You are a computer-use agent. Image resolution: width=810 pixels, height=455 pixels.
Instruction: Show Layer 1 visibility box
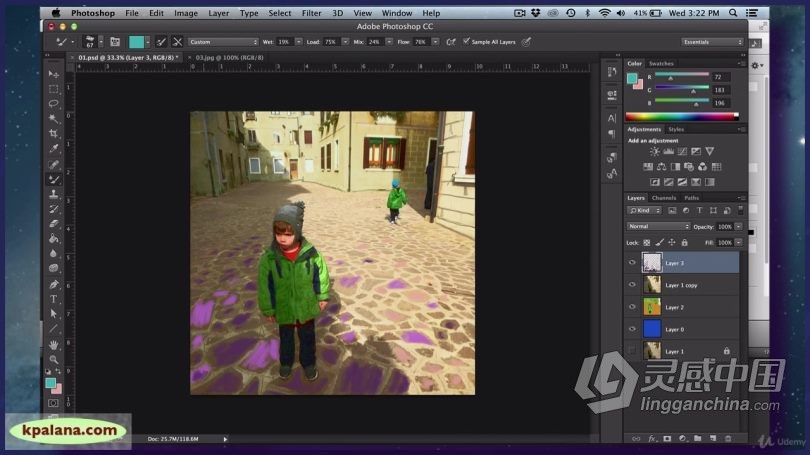(x=632, y=351)
